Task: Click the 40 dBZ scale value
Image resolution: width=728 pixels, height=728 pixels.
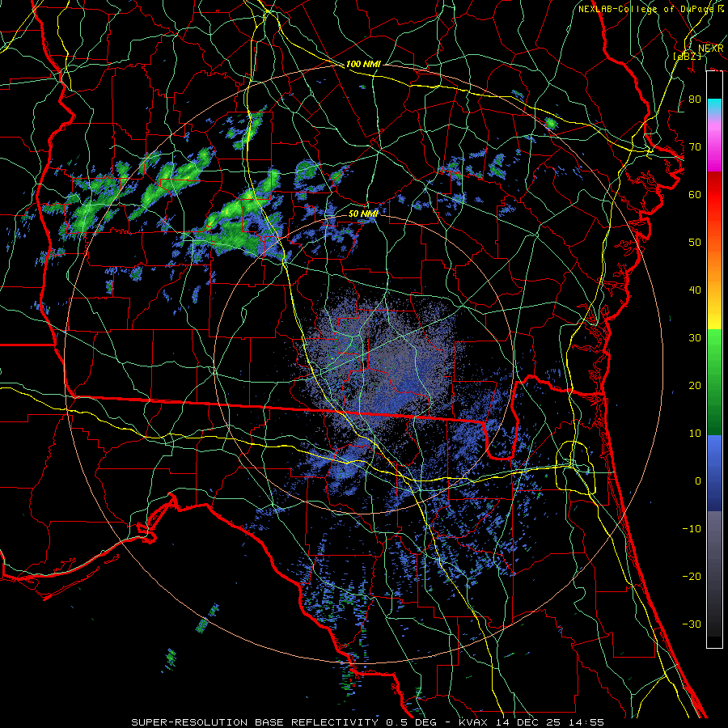Action: coord(695,290)
